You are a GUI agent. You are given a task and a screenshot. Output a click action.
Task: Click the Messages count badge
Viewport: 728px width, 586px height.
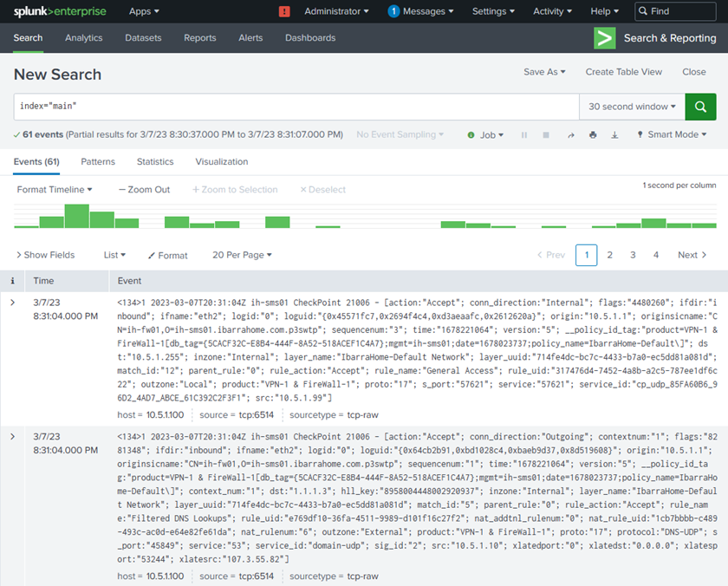pos(393,11)
